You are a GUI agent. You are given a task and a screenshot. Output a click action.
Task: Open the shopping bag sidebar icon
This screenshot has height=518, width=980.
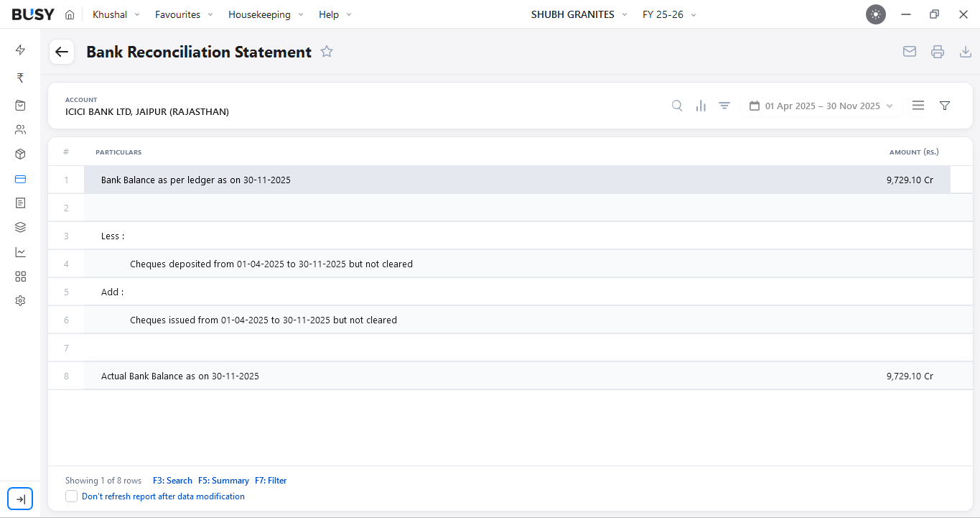(x=20, y=105)
